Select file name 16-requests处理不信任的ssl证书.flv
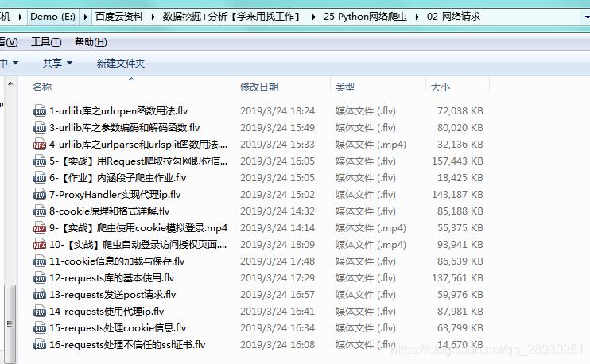Image resolution: width=590 pixels, height=364 pixels. [127, 344]
